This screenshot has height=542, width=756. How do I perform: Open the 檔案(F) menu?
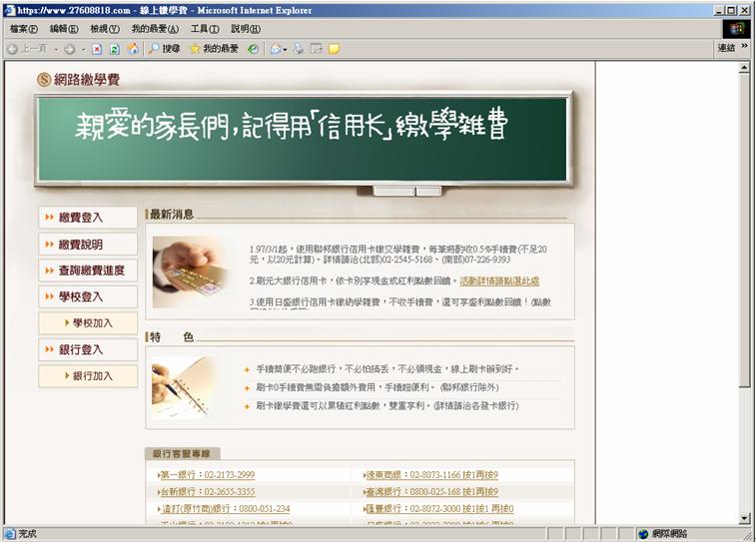[x=24, y=29]
